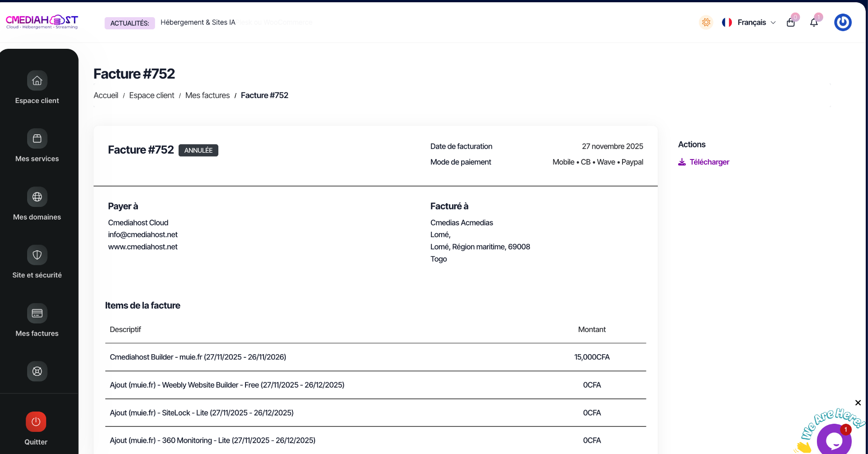Select Quitter label in sidebar
Image resolution: width=868 pixels, height=454 pixels.
tap(36, 442)
